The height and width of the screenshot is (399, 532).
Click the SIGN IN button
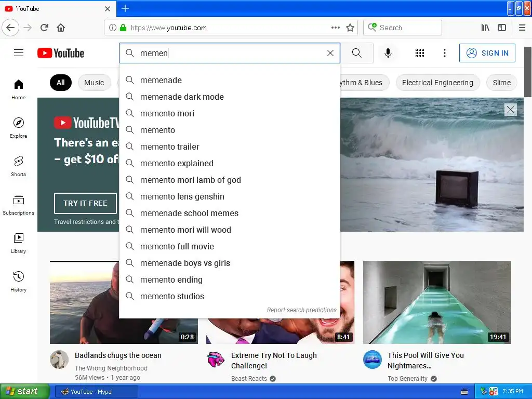tap(487, 53)
